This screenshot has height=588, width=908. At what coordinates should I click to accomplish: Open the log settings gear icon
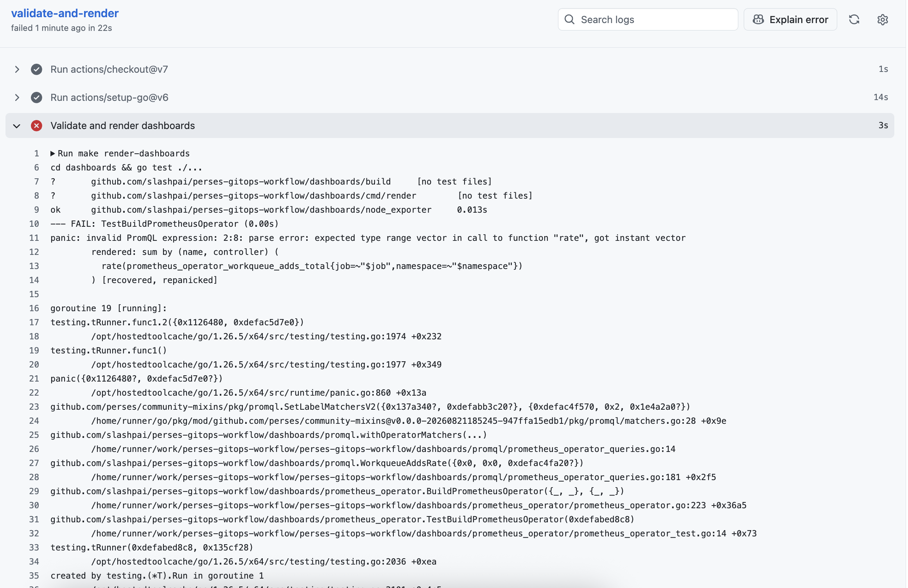(883, 20)
